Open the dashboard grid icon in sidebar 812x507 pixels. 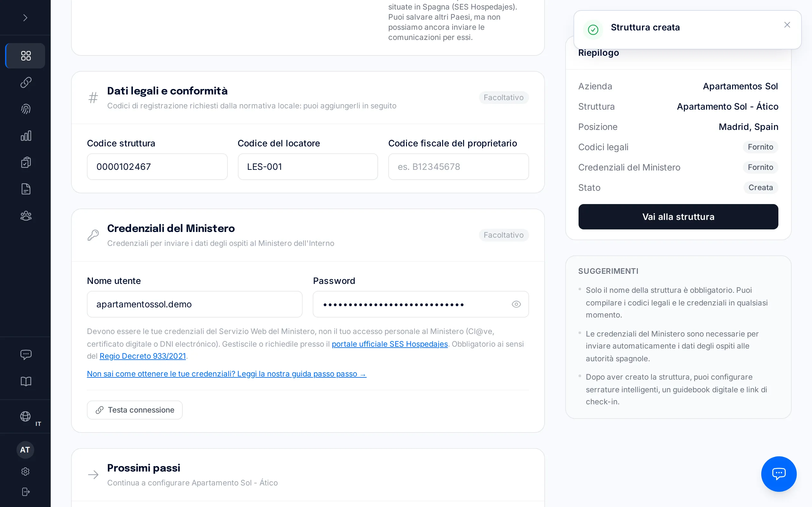tap(25, 56)
